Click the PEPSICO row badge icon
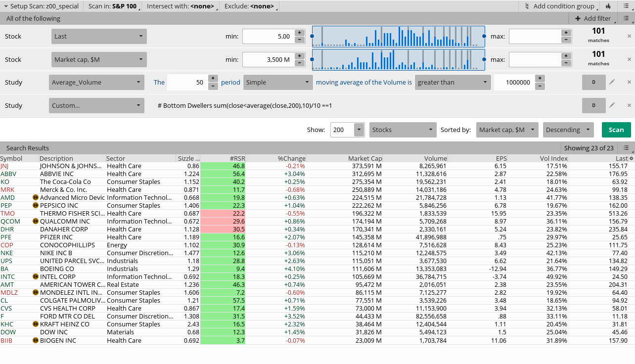The image size is (635, 364). tap(36, 205)
